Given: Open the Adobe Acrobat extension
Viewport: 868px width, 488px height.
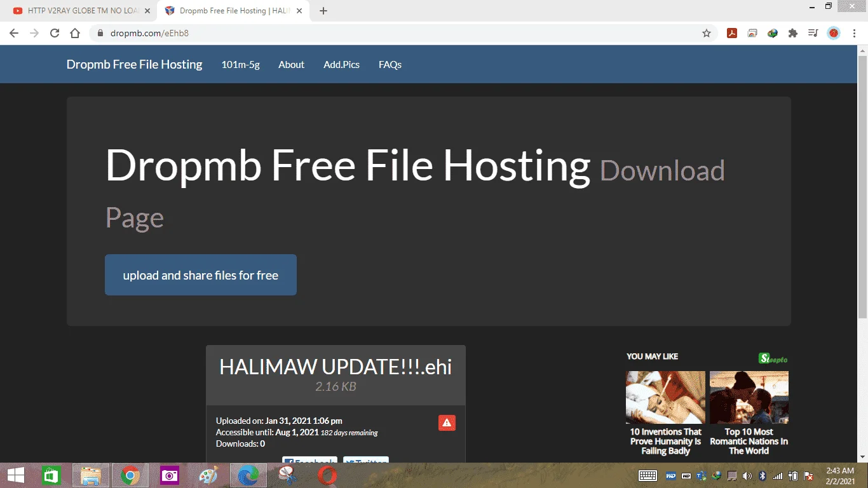Looking at the screenshot, I should [x=732, y=33].
